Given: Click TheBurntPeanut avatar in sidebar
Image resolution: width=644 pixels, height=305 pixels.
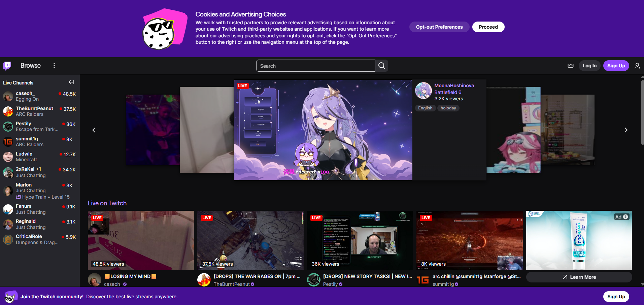Looking at the screenshot, I should [8, 111].
